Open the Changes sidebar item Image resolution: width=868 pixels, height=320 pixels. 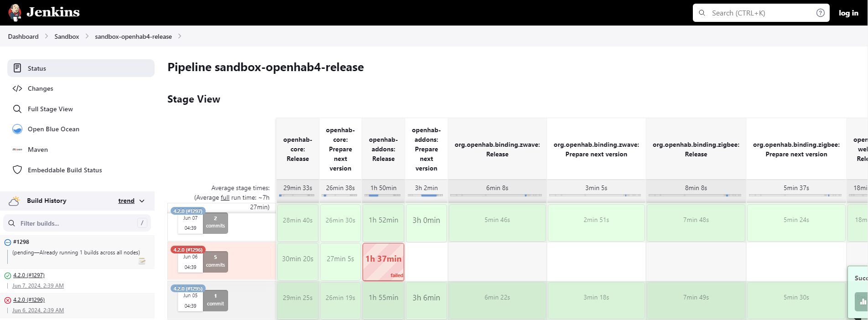40,88
